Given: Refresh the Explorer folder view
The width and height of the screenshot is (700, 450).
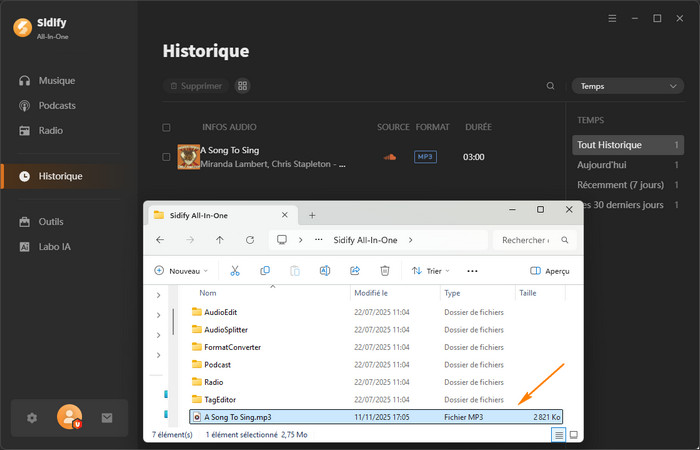Looking at the screenshot, I should (250, 240).
